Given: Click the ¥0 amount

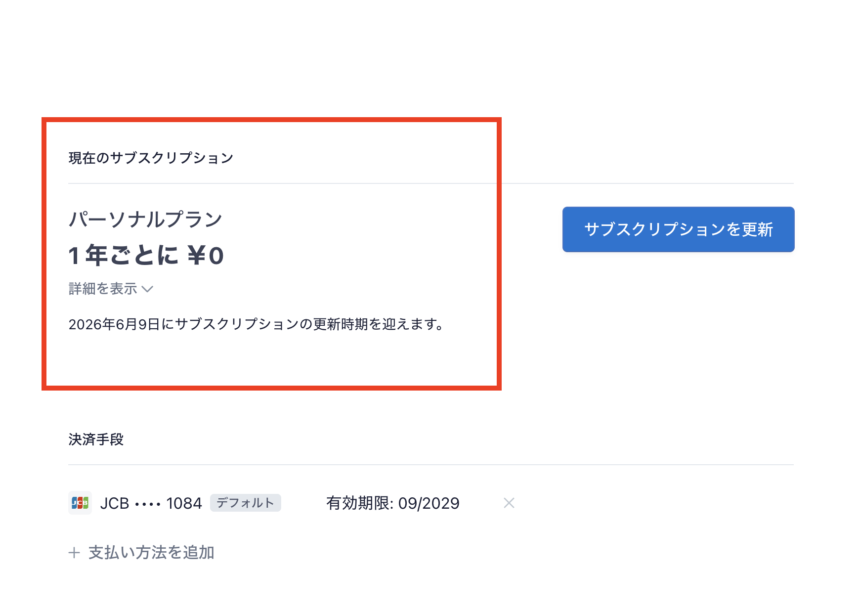Looking at the screenshot, I should 206,256.
